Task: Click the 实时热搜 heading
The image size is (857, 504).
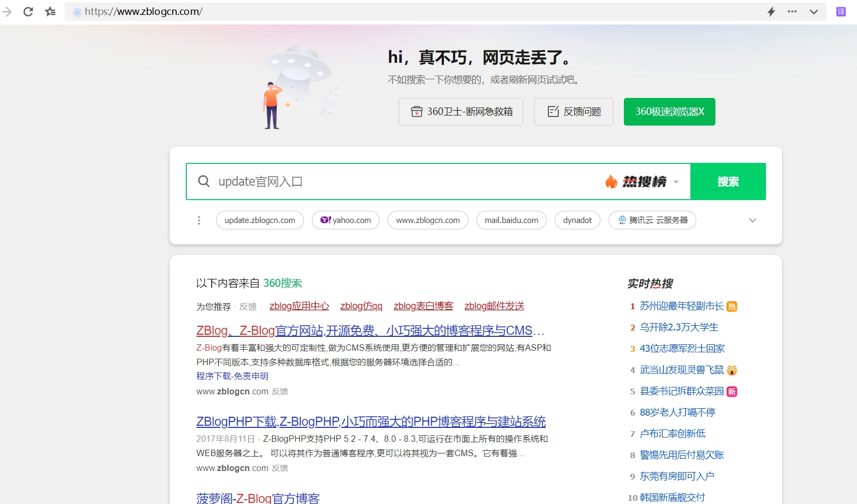Action: click(x=650, y=284)
